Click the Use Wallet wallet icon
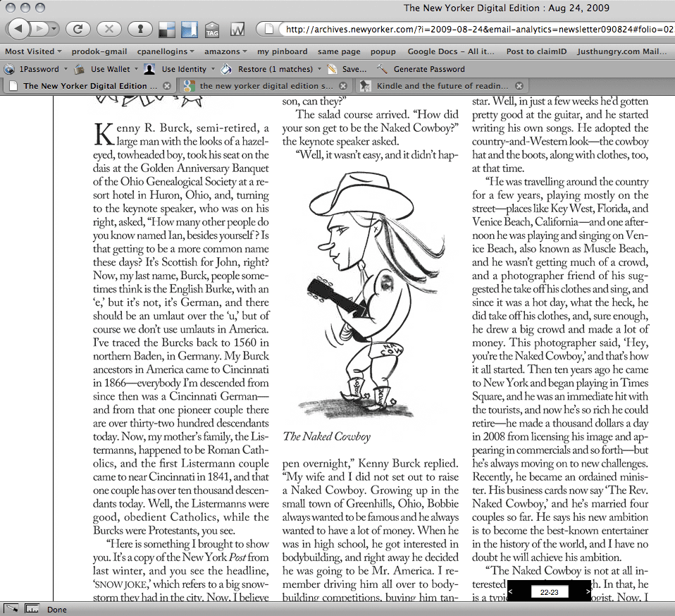This screenshot has height=616, width=675. click(79, 69)
